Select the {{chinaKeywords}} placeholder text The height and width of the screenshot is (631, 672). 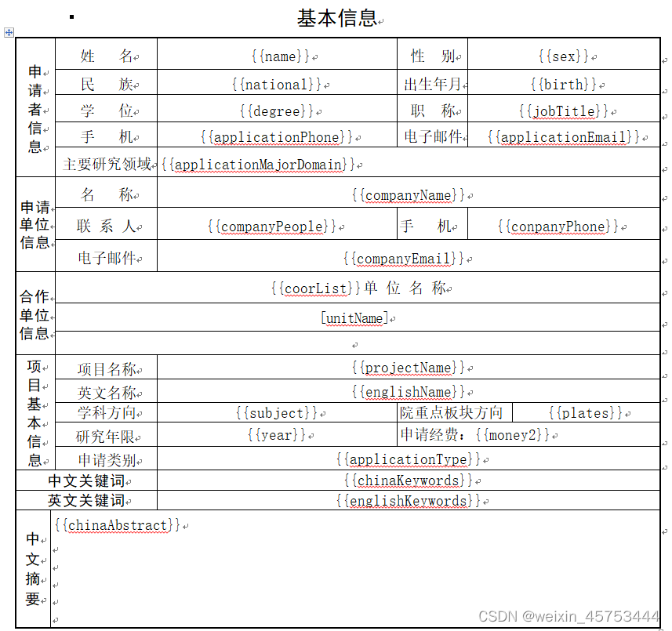click(x=409, y=480)
